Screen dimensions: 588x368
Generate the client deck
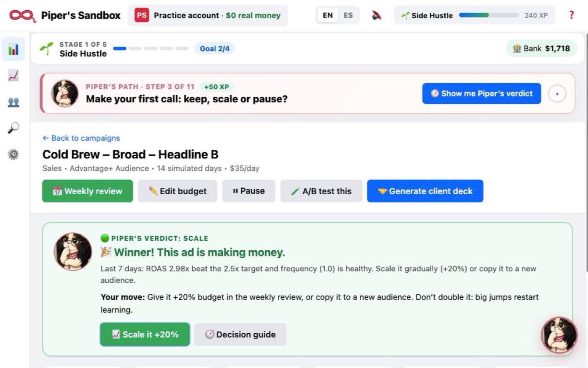click(425, 191)
